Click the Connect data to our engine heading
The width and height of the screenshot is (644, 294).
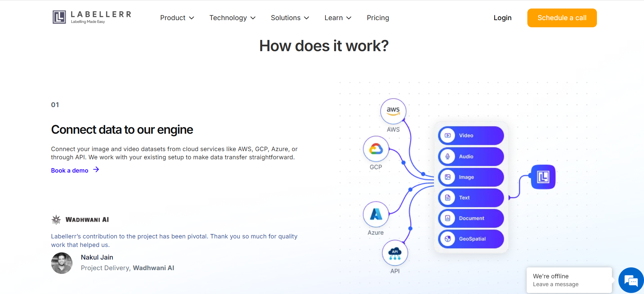122,130
